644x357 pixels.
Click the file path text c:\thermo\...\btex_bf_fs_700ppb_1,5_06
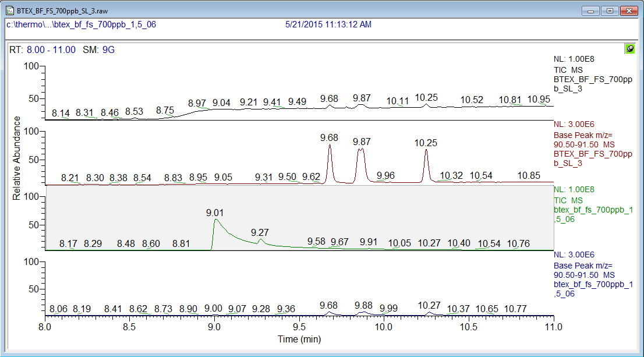tap(81, 24)
